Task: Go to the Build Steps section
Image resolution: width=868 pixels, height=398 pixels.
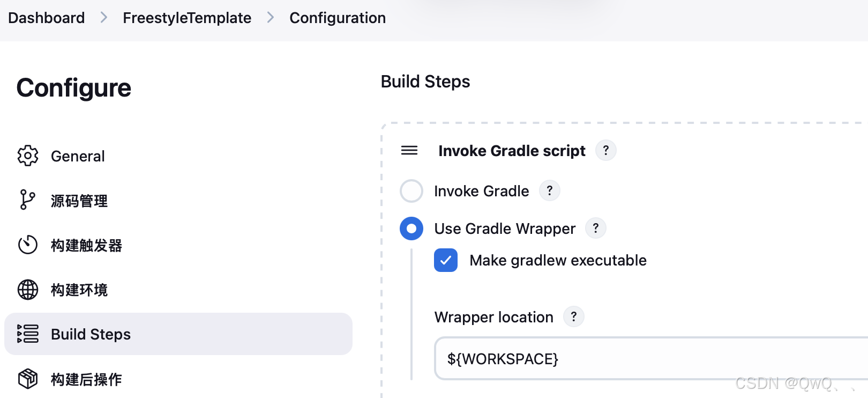Action: (178, 334)
